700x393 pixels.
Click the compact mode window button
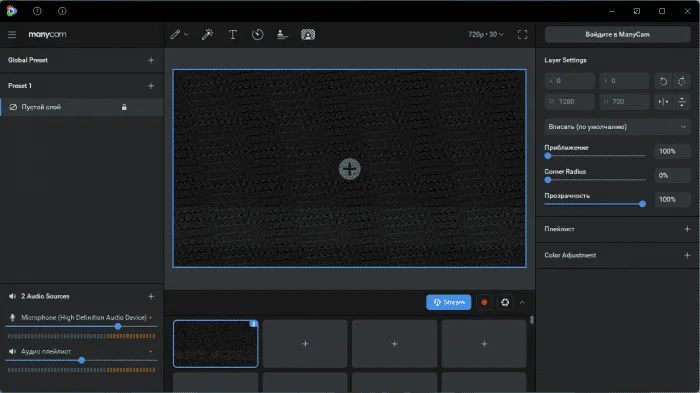pos(637,11)
